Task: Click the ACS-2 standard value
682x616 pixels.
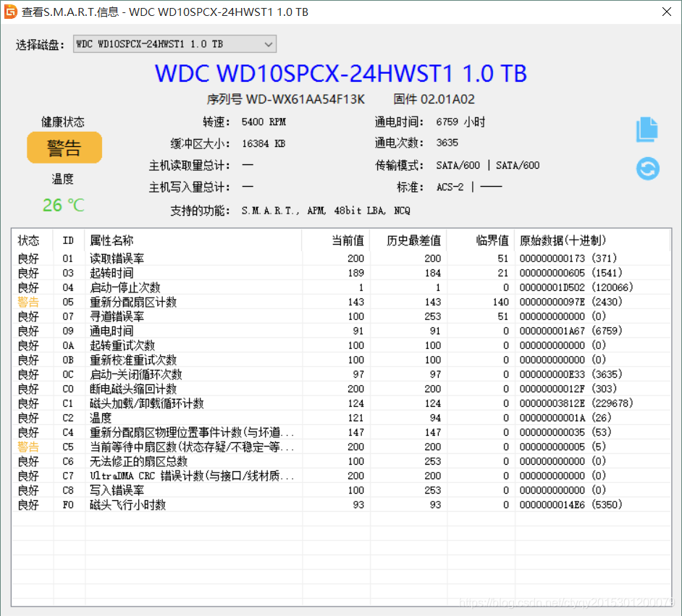Action: click(450, 187)
